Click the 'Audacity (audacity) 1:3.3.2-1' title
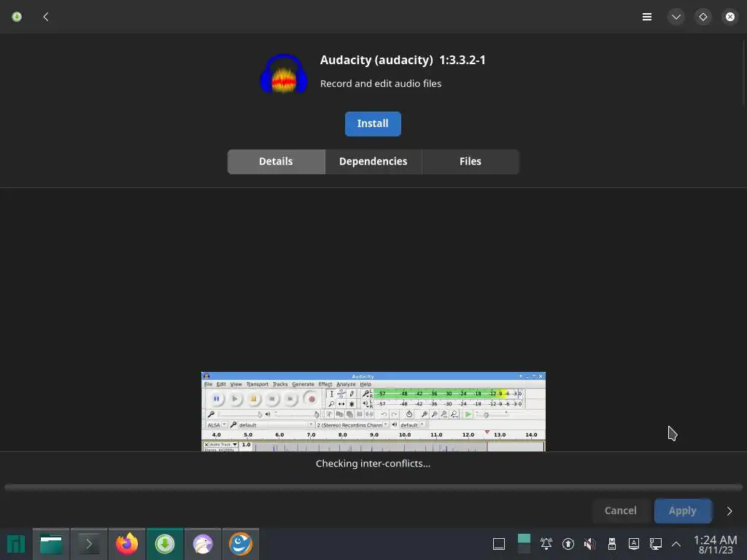The image size is (747, 560). 403,60
